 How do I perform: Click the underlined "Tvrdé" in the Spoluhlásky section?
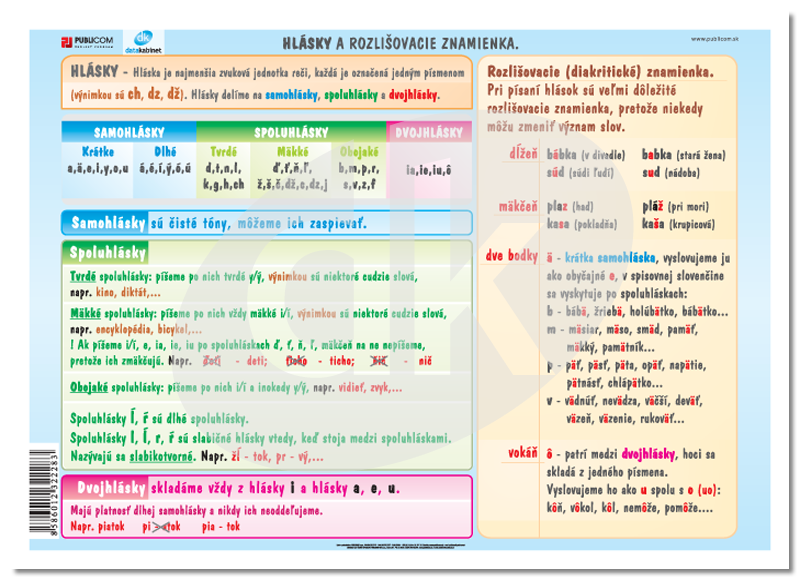pos(83,276)
